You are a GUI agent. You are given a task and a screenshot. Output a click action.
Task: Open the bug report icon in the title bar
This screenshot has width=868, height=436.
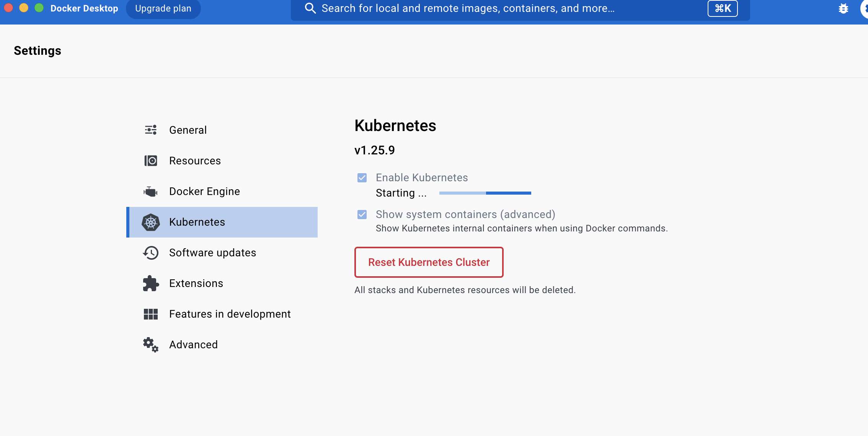point(843,8)
